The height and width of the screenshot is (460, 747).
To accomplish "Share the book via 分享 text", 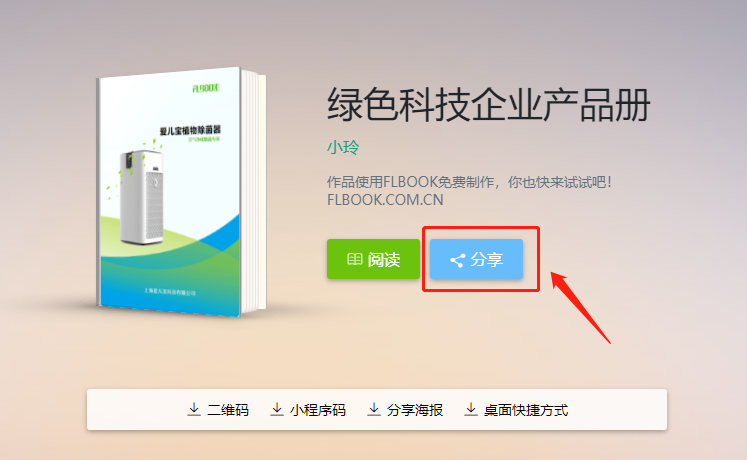I will pyautogui.click(x=487, y=260).
